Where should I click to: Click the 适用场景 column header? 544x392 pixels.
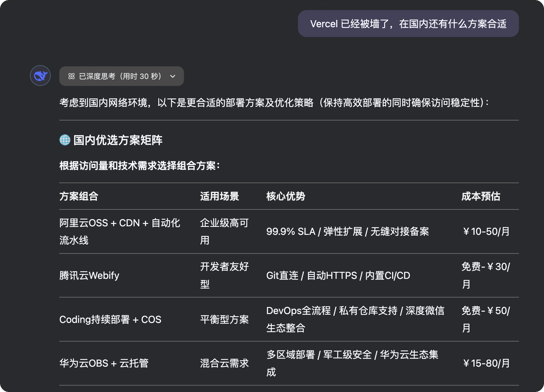(219, 196)
